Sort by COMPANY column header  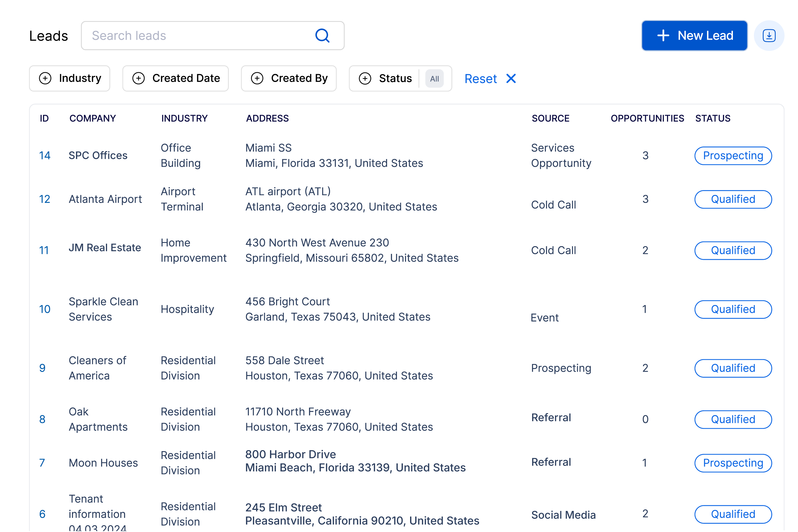93,118
